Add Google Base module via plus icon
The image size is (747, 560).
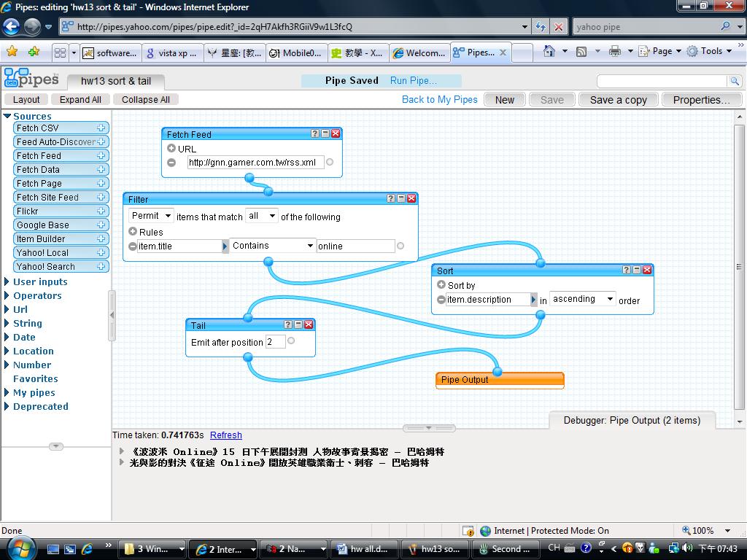pyautogui.click(x=101, y=225)
